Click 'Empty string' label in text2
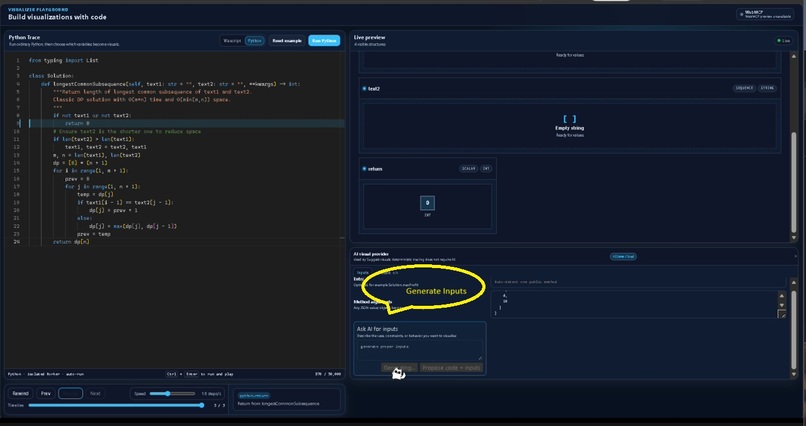Viewport: 806px width, 426px height. pyautogui.click(x=570, y=128)
